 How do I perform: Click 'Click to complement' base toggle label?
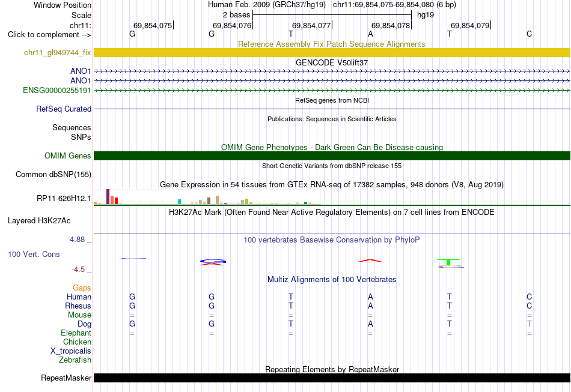(x=49, y=35)
